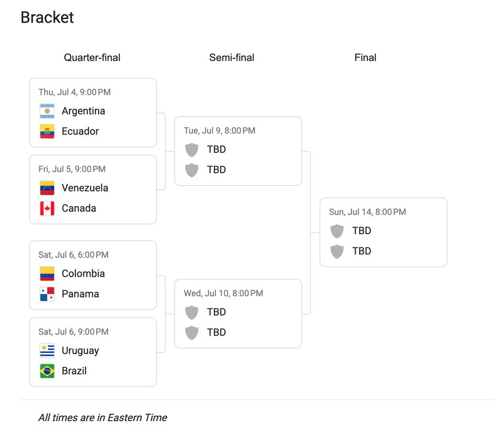
Task: Click first TBD shield in Jul 9 semi-final
Action: point(192,149)
